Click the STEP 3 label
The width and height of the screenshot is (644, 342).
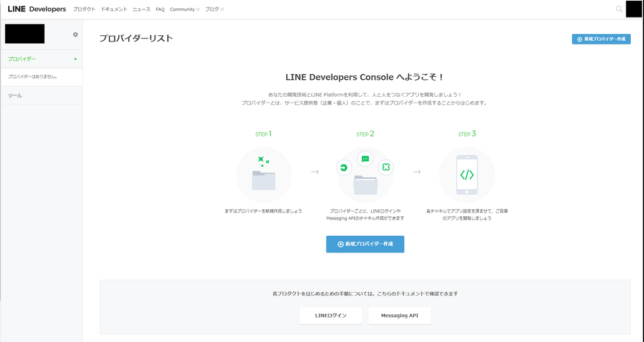467,134
